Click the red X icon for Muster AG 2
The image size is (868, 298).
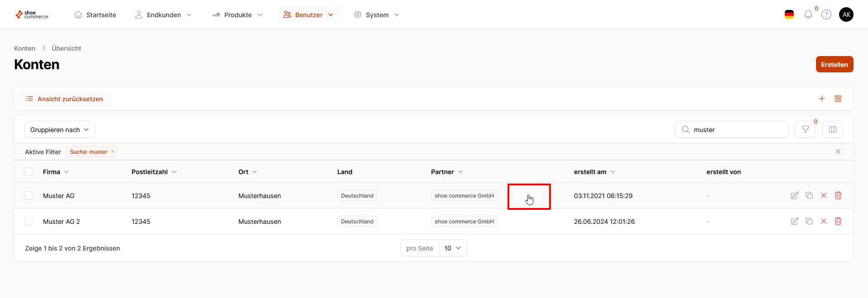coord(823,221)
